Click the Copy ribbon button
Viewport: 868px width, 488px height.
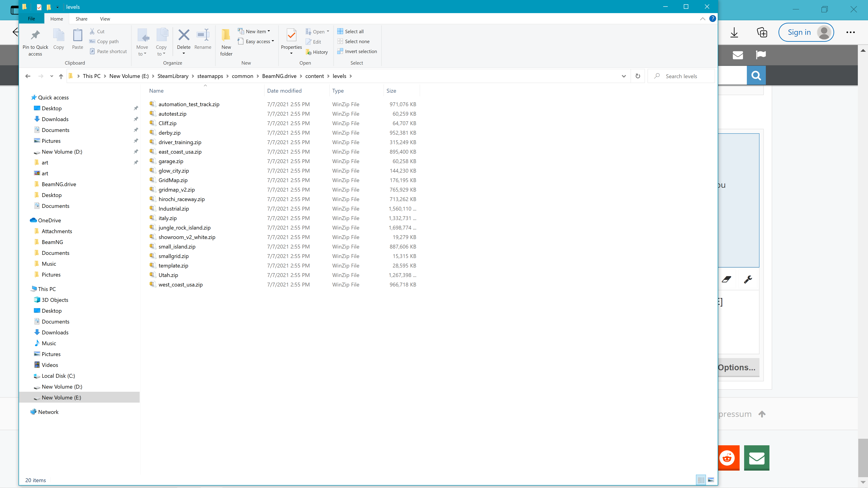[x=59, y=39]
